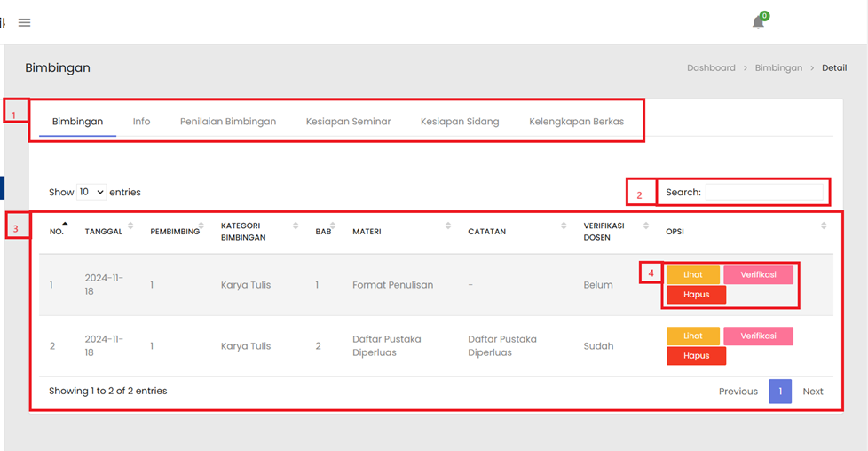Open the hamburger sidebar menu
This screenshot has width=868, height=451.
pyautogui.click(x=24, y=23)
